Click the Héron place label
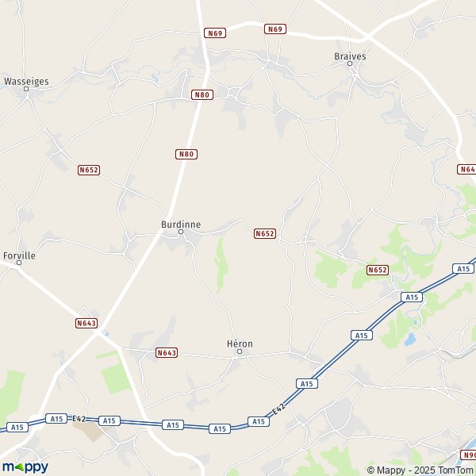476x476 pixels. click(x=240, y=344)
